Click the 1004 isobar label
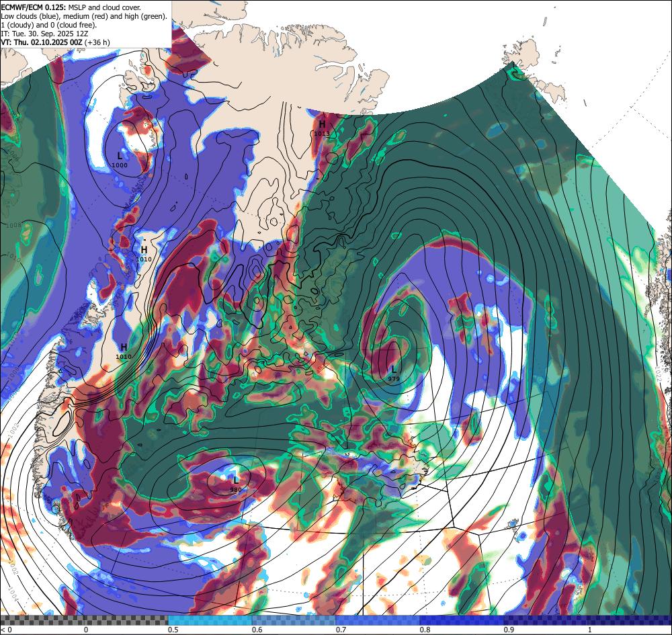 coord(13,593)
